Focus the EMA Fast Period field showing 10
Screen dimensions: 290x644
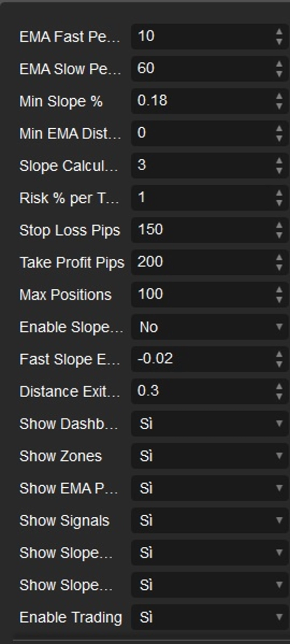pos(201,36)
